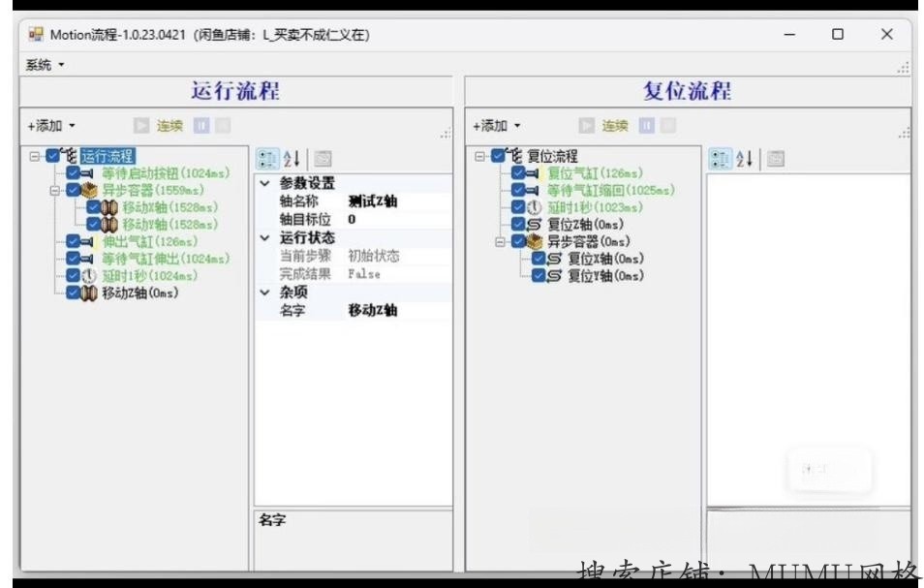The width and height of the screenshot is (924, 588).
Task: Open the 系统 menu
Action: click(x=45, y=65)
